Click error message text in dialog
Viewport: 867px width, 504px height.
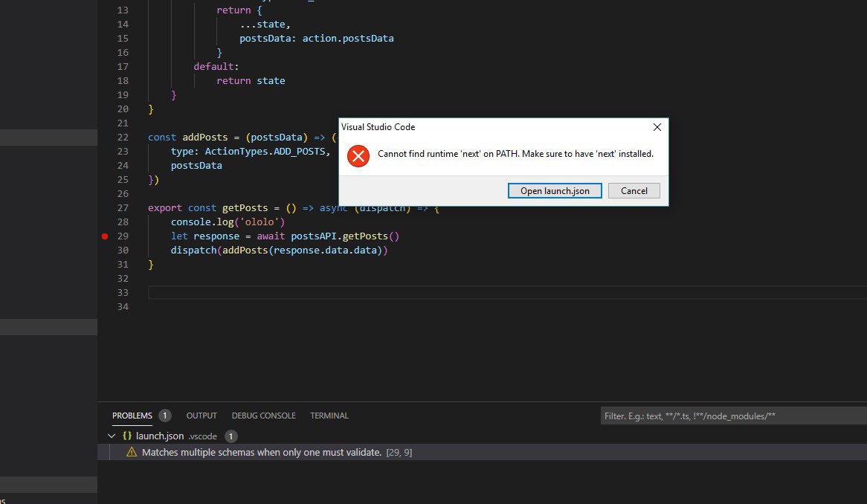[x=515, y=154]
